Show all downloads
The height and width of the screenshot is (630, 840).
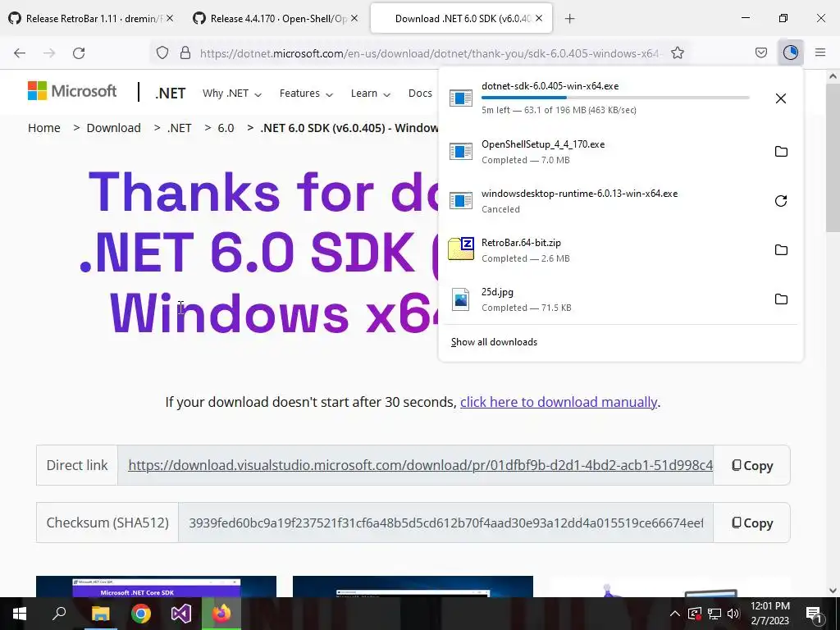point(494,342)
